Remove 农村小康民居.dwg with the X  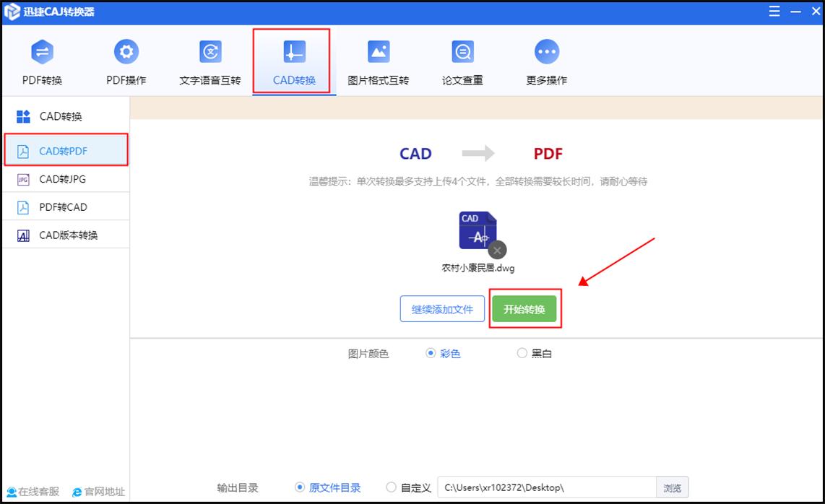coord(497,250)
